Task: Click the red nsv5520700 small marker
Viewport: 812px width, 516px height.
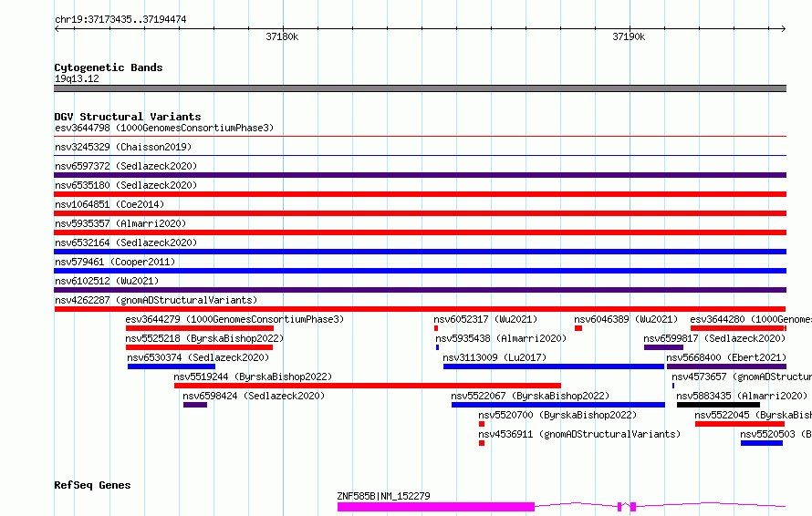Action: coord(482,424)
